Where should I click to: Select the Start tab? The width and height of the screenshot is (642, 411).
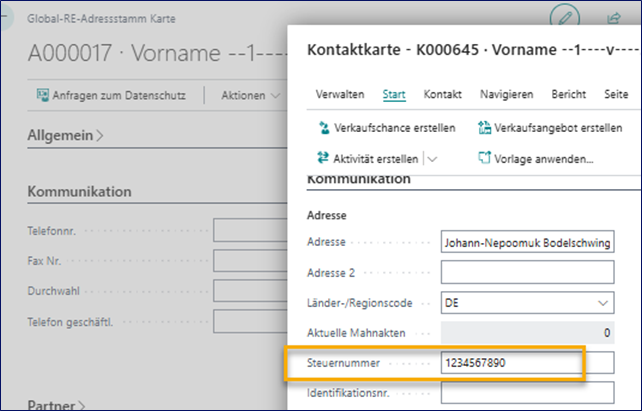394,94
